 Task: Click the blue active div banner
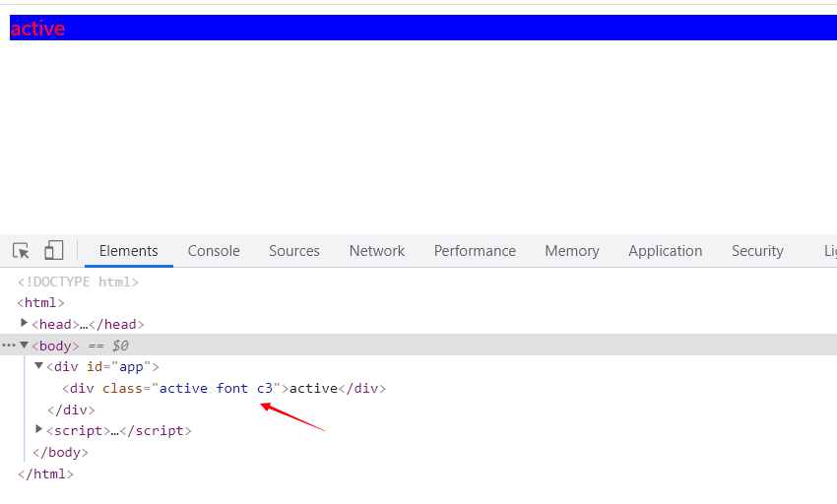423,28
